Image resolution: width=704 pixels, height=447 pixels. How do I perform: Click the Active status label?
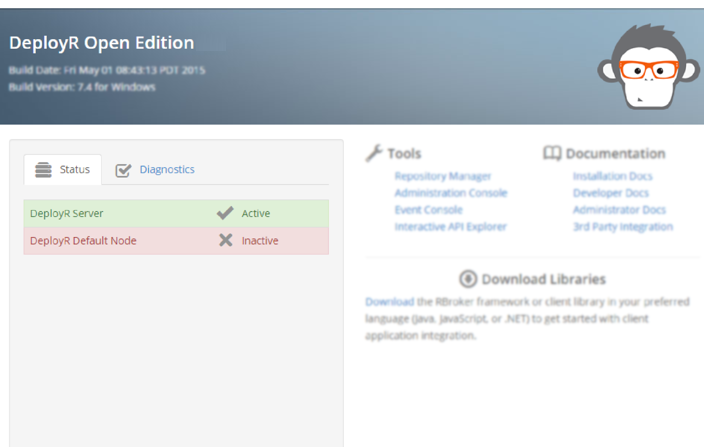tap(256, 213)
